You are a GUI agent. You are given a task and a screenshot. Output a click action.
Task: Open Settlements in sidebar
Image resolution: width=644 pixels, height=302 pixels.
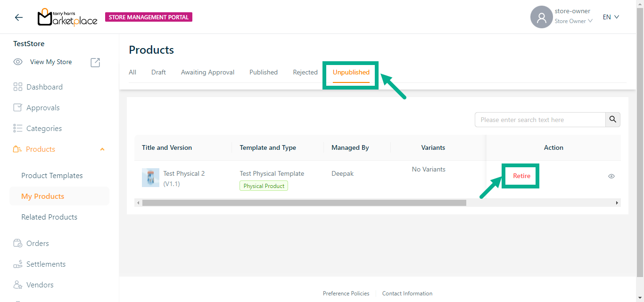46,264
